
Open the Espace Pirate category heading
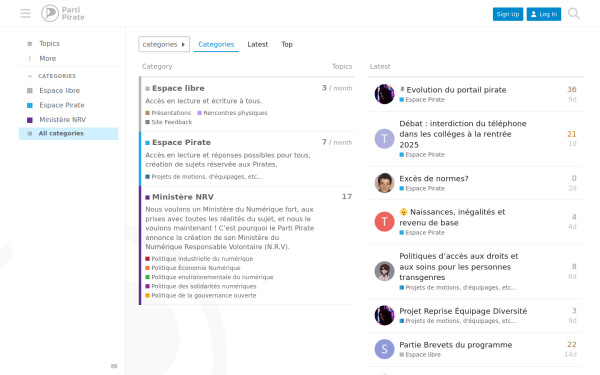pos(178,143)
